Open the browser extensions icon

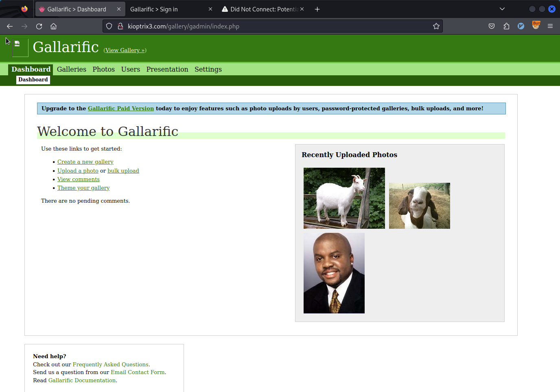click(x=506, y=26)
